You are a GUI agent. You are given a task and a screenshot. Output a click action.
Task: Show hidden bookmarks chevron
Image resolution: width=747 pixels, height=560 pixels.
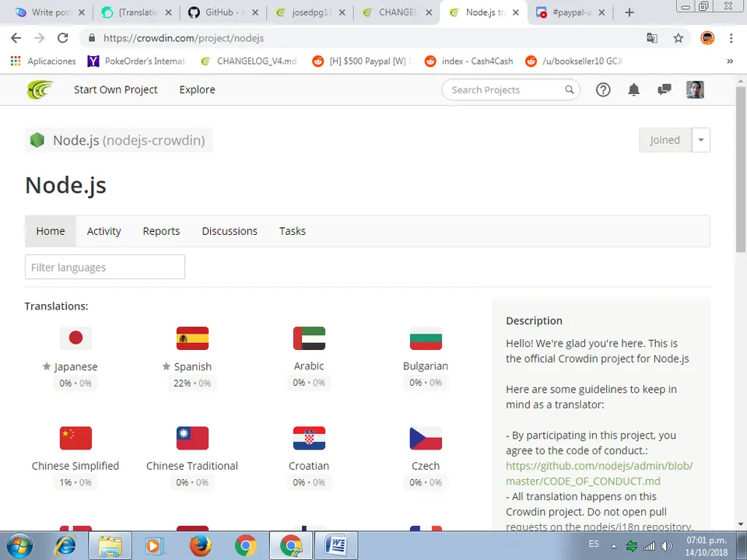730,61
